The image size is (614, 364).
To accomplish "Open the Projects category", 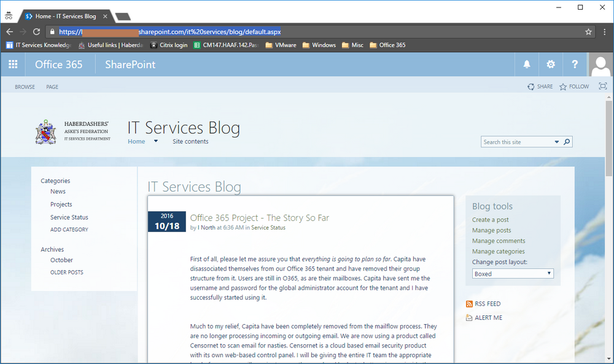I will (61, 204).
